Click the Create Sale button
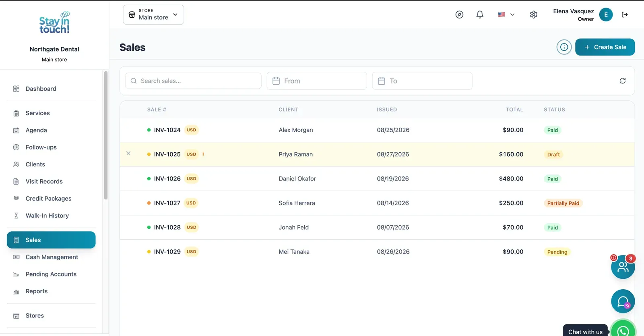The image size is (644, 336). [605, 47]
